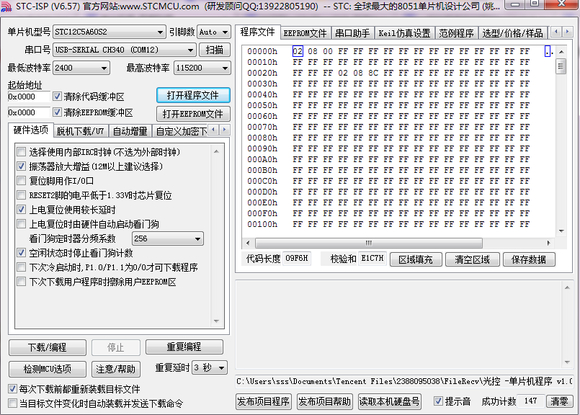
Task: Click hex view horizontal scrollbar right arrow
Action: coord(548,243)
